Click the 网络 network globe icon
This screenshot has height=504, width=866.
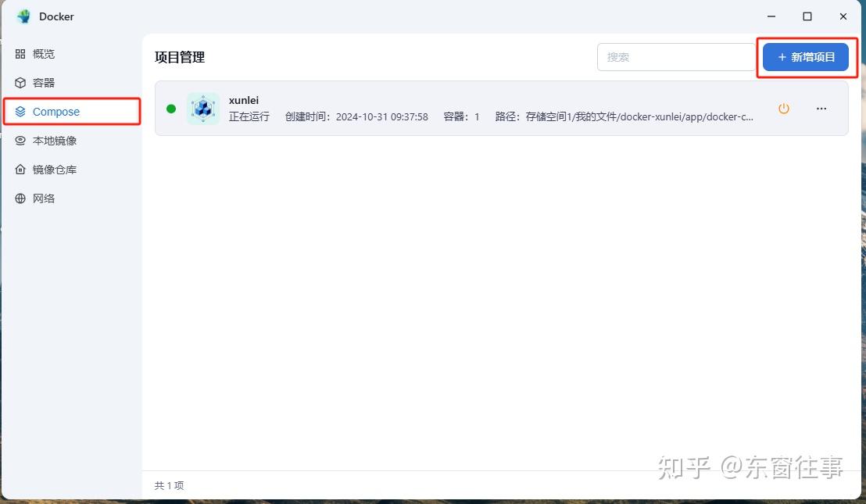click(20, 198)
